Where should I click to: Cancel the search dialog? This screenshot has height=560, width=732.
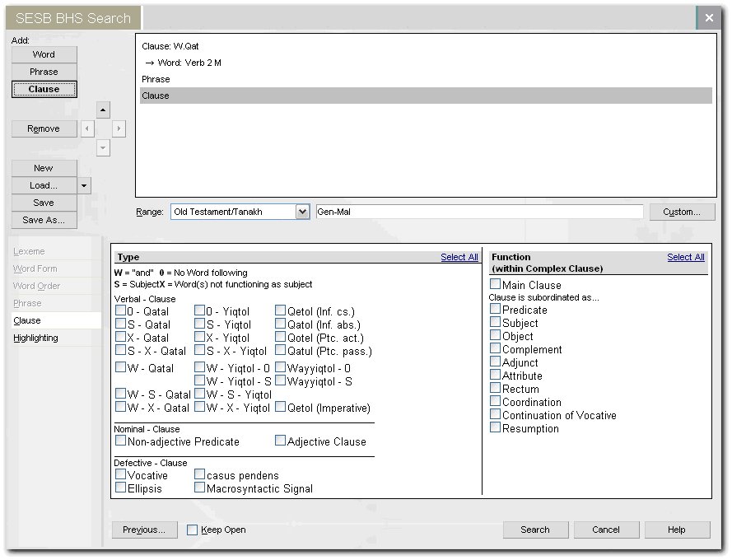(x=606, y=530)
